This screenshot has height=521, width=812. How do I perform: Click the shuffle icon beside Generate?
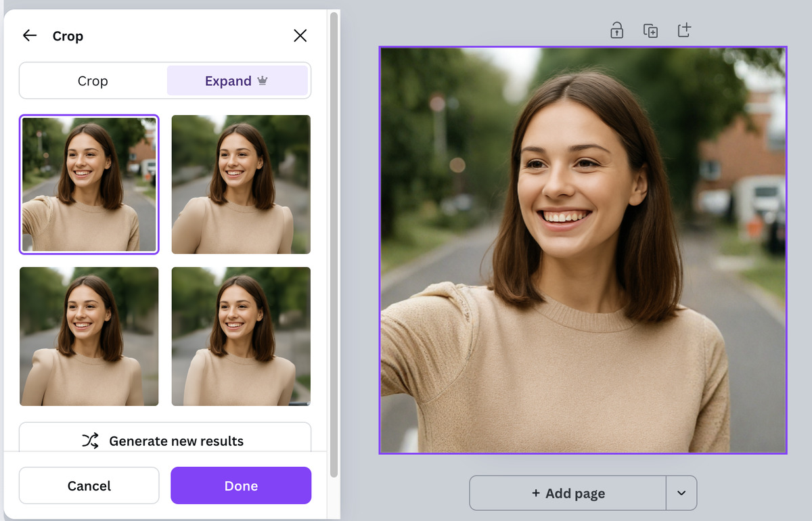click(90, 441)
